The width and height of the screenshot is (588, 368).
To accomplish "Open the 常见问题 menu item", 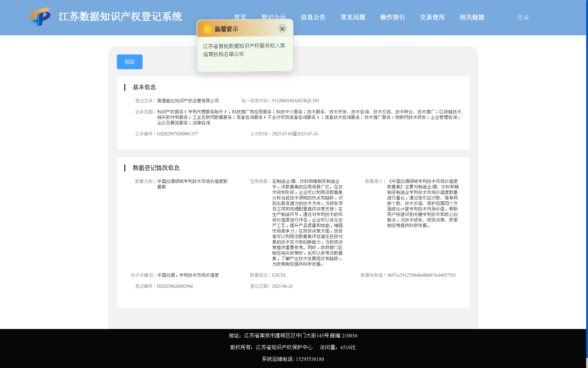I will 353,17.
